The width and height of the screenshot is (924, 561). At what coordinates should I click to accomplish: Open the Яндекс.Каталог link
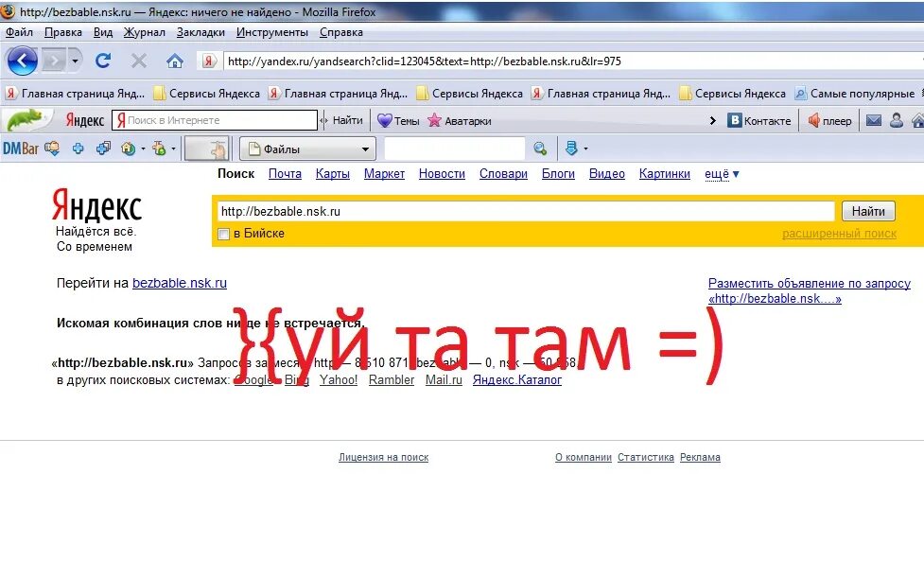(516, 380)
